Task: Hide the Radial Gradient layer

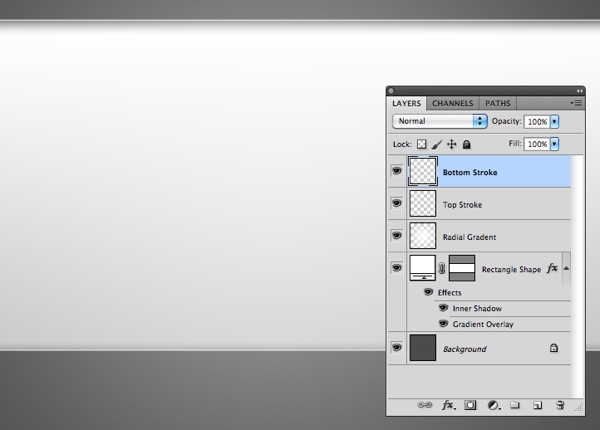Action: pos(397,235)
